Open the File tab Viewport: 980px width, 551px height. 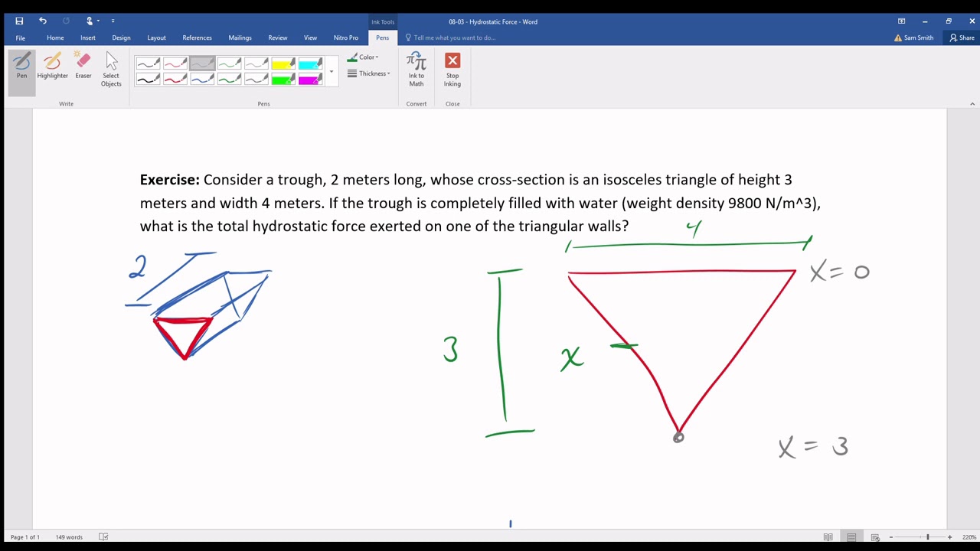(x=20, y=37)
